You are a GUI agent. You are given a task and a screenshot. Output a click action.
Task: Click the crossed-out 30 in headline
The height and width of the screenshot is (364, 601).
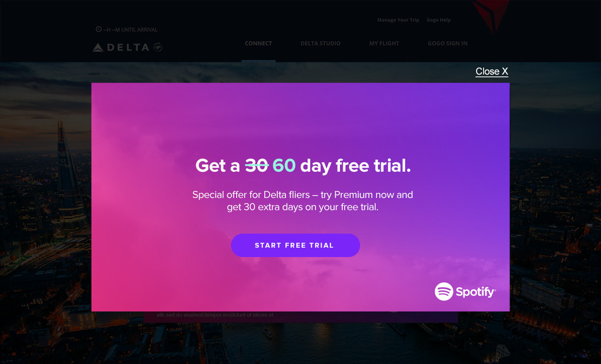coord(257,166)
